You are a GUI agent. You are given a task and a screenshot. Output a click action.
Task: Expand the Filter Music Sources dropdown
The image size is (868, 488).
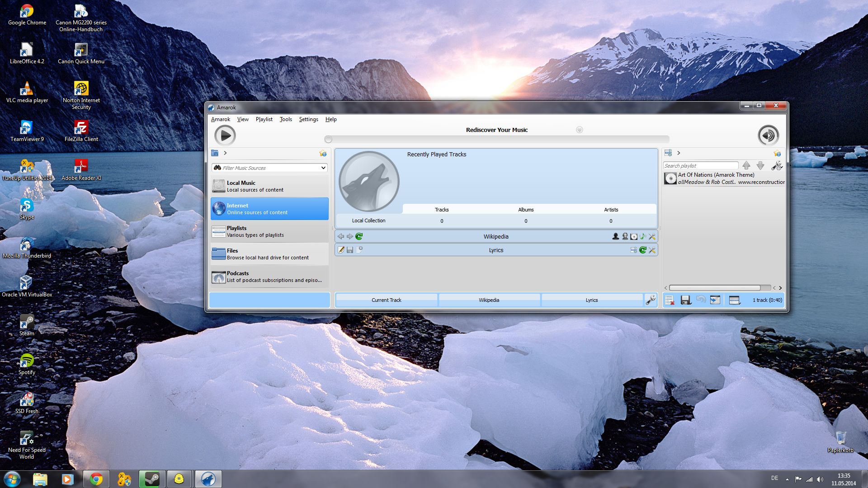[323, 168]
